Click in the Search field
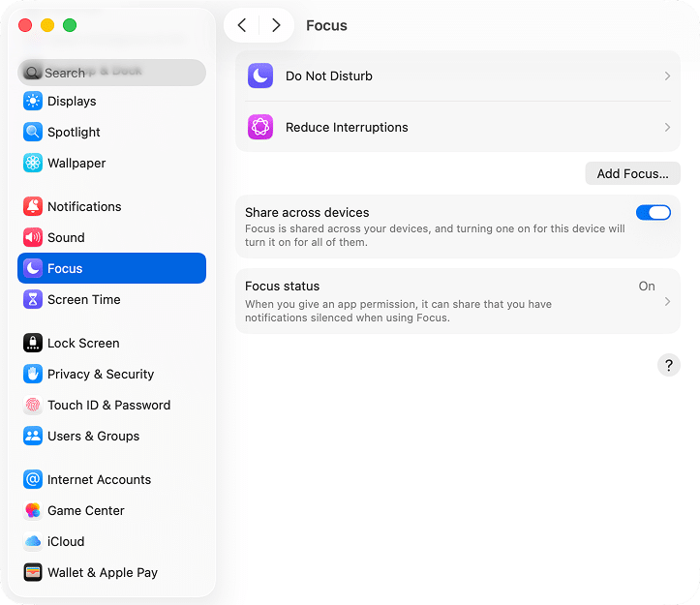The width and height of the screenshot is (700, 605). click(111, 73)
